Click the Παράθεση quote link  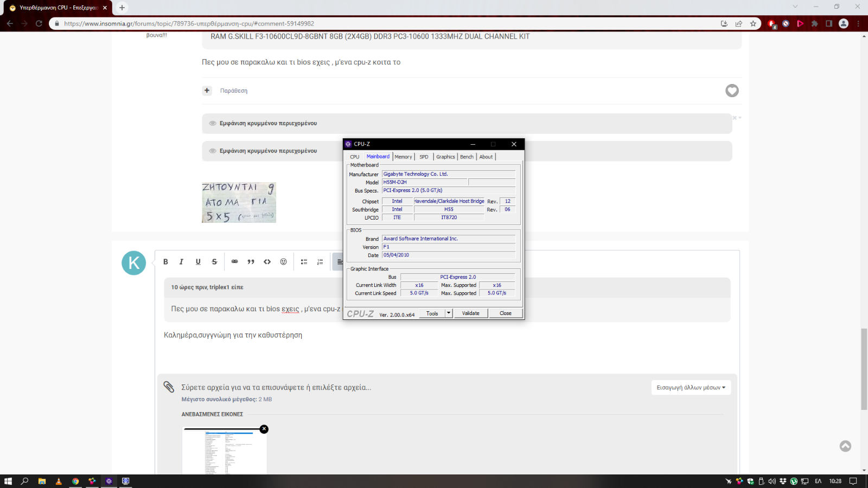tap(234, 91)
